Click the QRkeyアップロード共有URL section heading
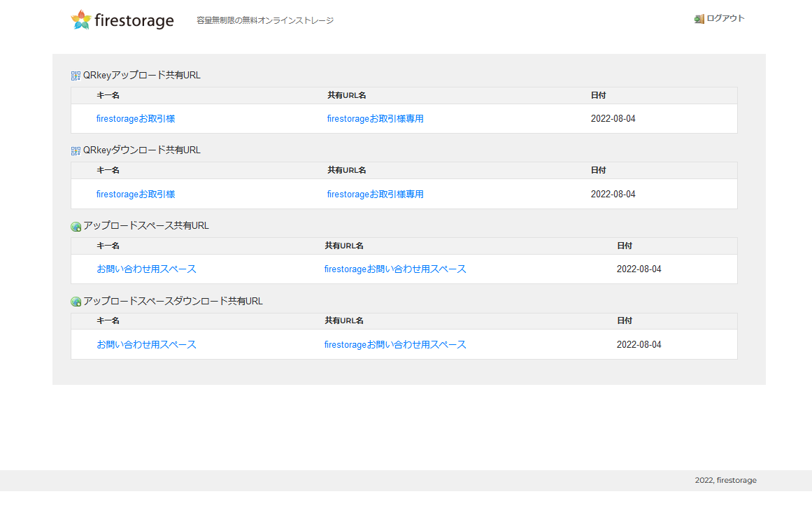 coord(142,75)
